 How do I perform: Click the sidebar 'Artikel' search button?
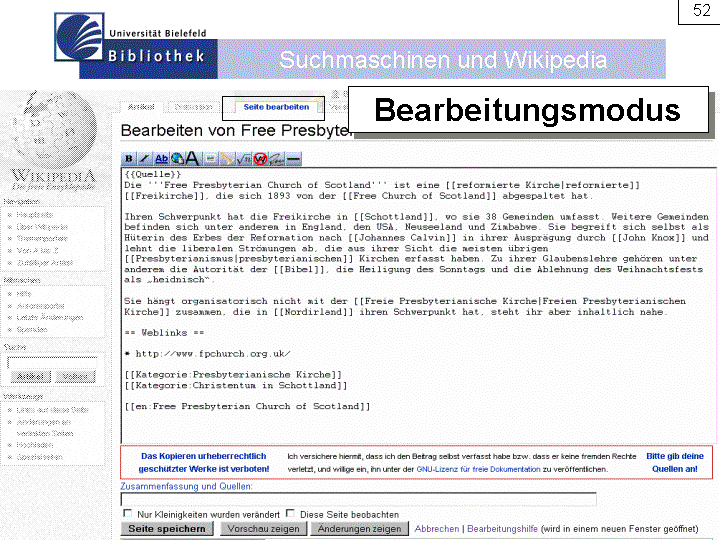pyautogui.click(x=30, y=377)
